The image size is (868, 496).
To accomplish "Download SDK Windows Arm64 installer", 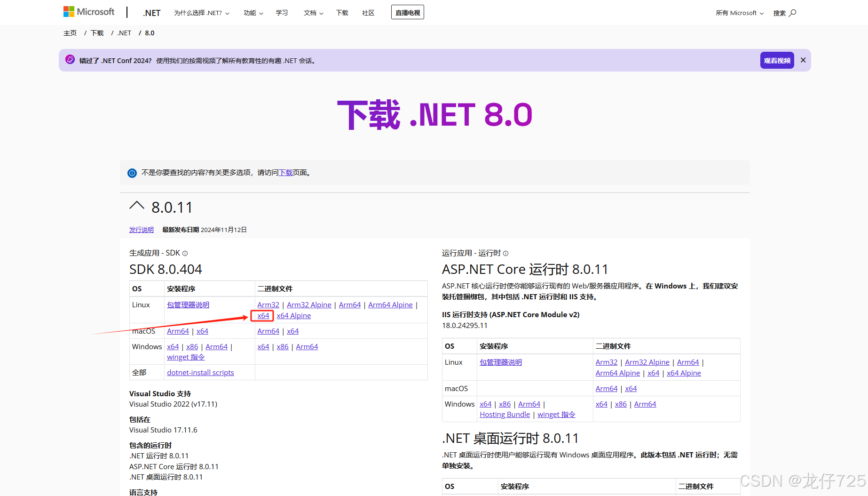I will point(216,347).
